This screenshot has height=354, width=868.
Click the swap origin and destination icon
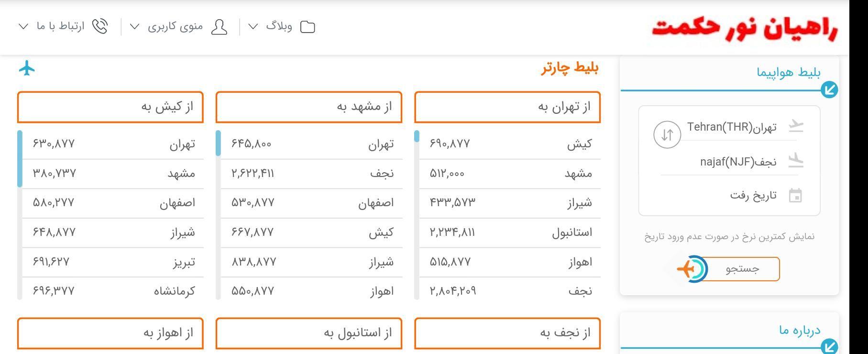[x=667, y=134]
